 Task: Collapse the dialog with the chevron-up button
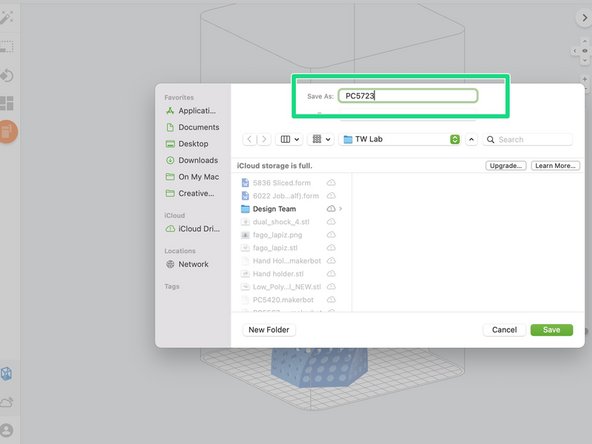(x=471, y=139)
